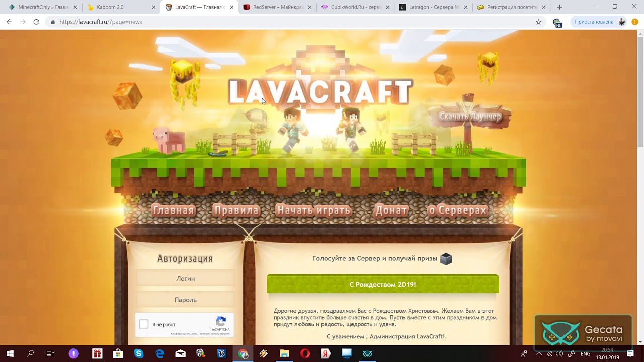Image resolution: width=644 pixels, height=362 pixels.
Task: Click 'Начать играть' menu item
Action: (x=313, y=210)
